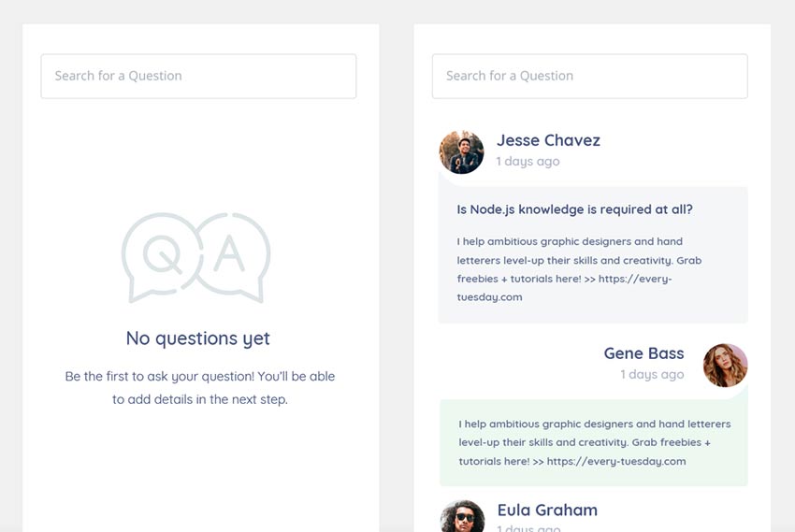The width and height of the screenshot is (795, 532).
Task: Click the body text of Jesse's Node.js question
Action: click(578, 260)
